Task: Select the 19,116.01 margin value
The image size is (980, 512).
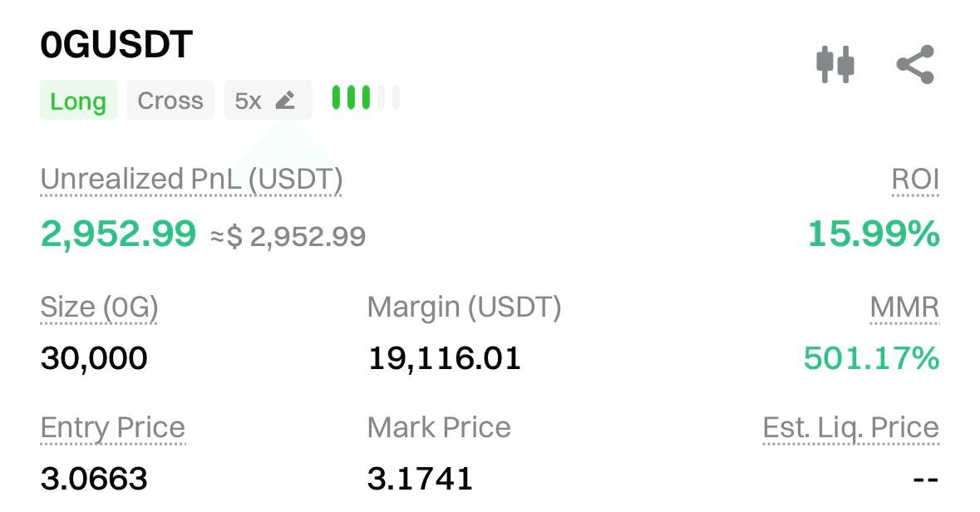Action: [444, 358]
